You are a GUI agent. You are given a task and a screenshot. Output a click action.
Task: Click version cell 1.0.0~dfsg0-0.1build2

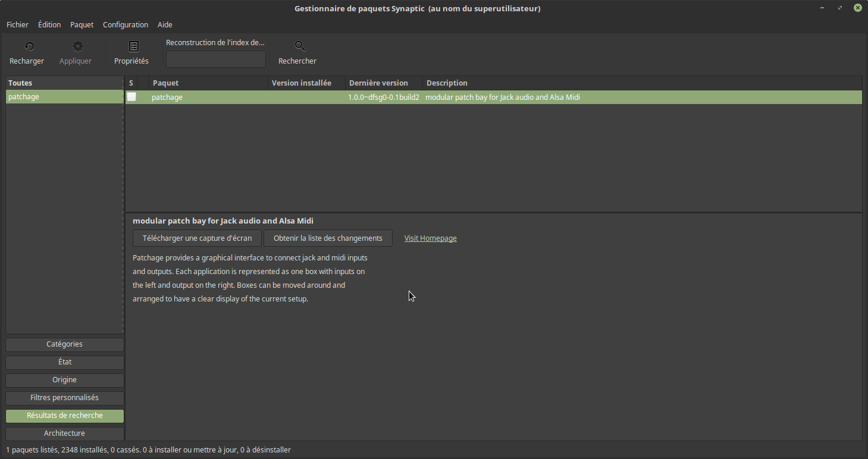(x=384, y=97)
